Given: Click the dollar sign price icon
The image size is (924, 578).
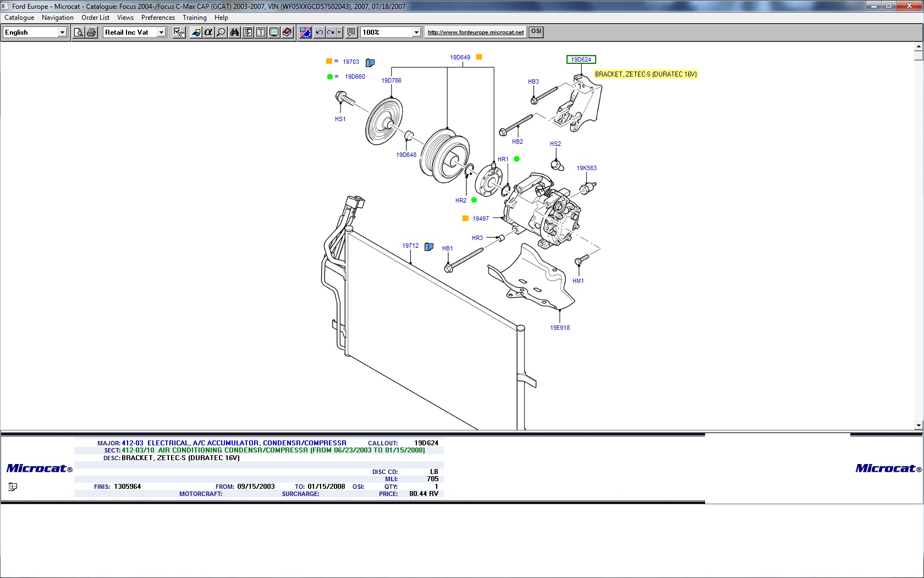Looking at the screenshot, I should coord(261,32).
